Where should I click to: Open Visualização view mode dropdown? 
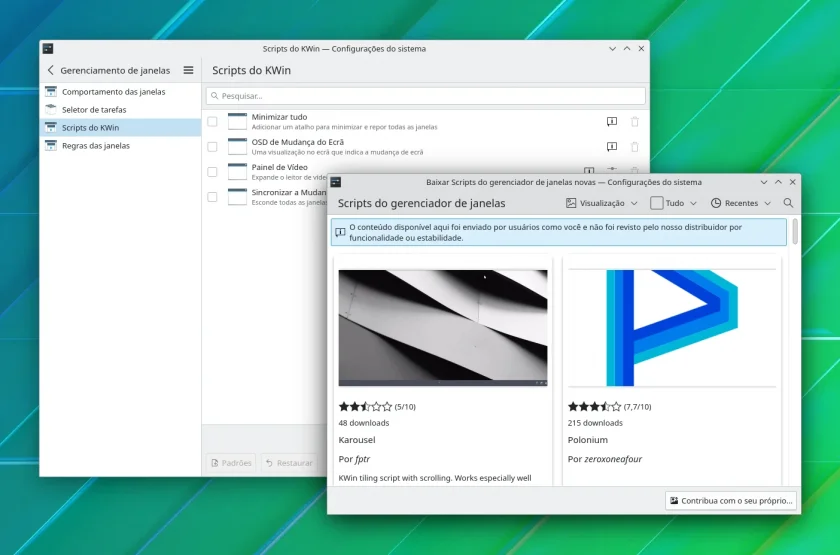click(602, 203)
